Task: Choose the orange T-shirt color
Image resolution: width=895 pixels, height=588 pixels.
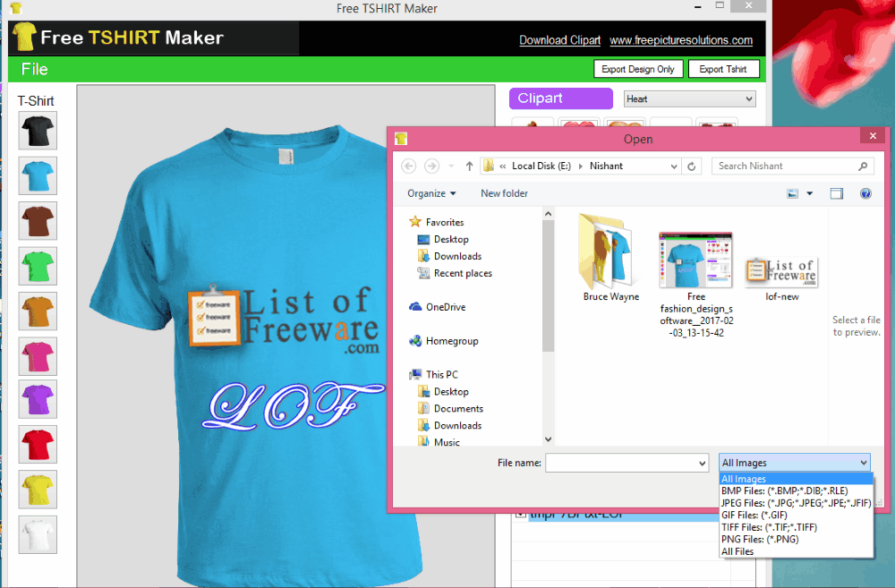Action: (38, 311)
